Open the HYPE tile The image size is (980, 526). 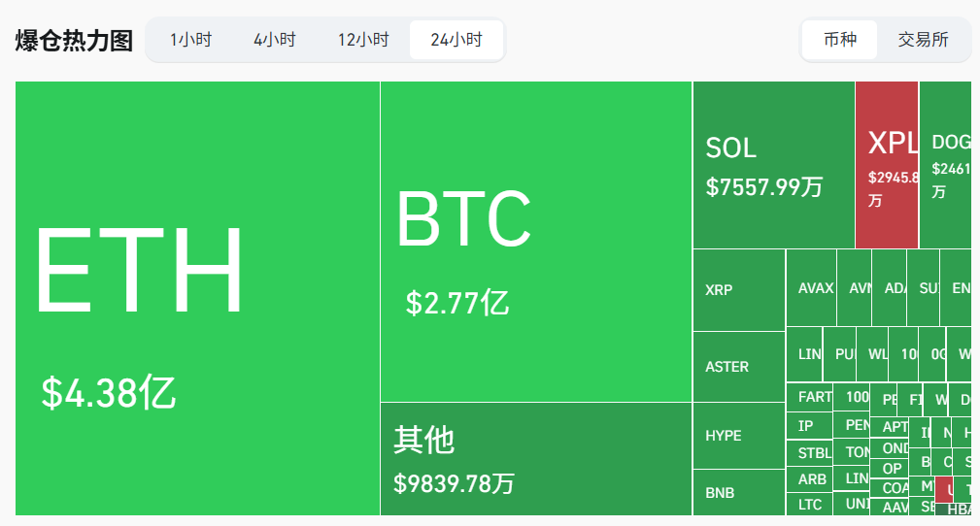[738, 436]
